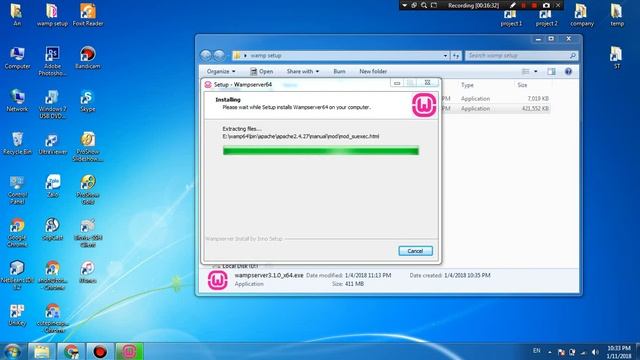Open the Bandicam desktop shortcut
This screenshot has width=640, height=360.
point(88,58)
